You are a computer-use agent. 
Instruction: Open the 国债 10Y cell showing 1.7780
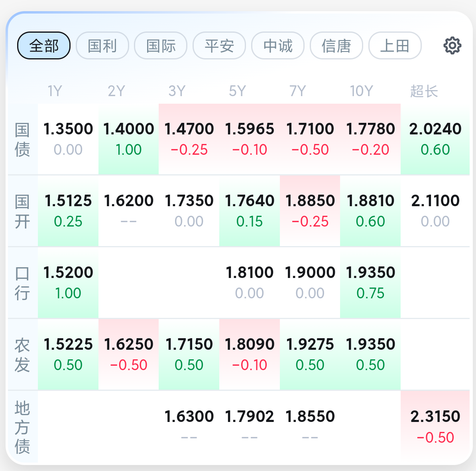click(x=370, y=139)
